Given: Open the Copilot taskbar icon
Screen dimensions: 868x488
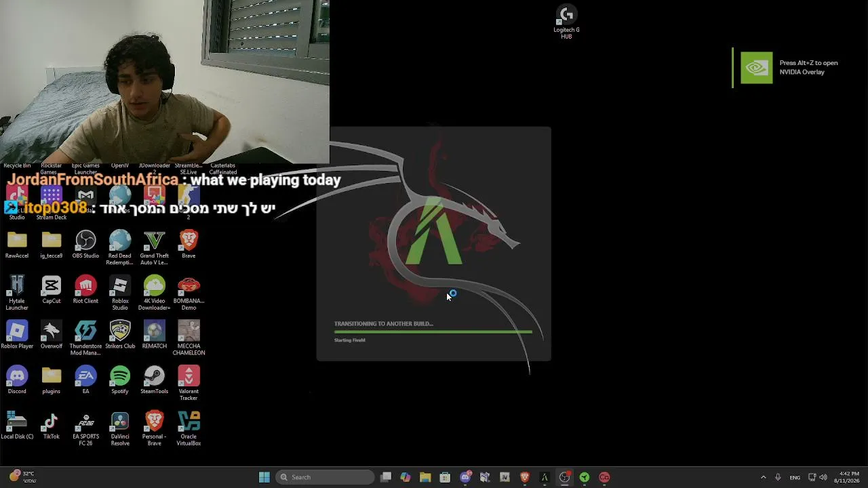Looking at the screenshot, I should pos(406,477).
